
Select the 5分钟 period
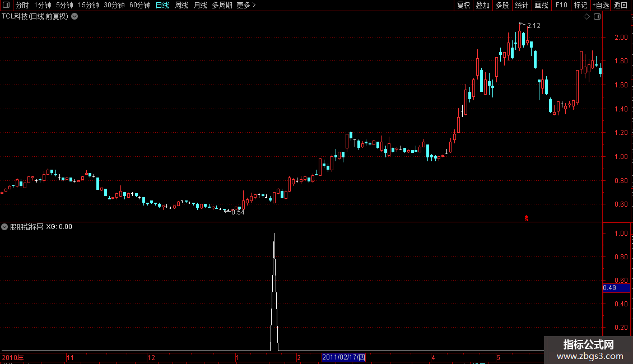[x=64, y=5]
